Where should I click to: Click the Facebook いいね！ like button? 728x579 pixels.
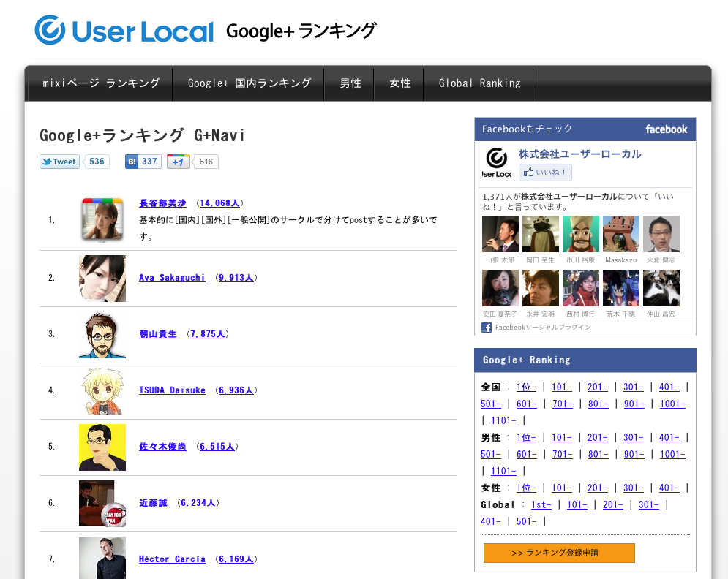pyautogui.click(x=545, y=173)
